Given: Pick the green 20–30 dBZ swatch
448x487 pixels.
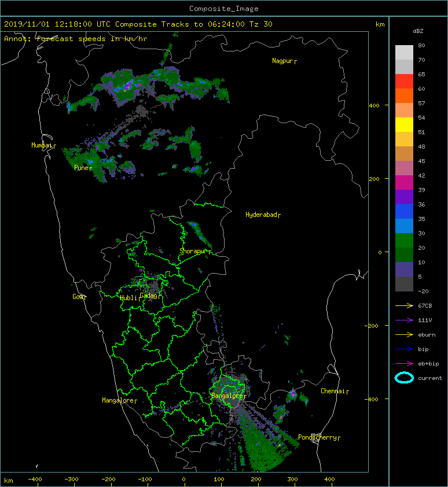Looking at the screenshot, I should [x=404, y=240].
